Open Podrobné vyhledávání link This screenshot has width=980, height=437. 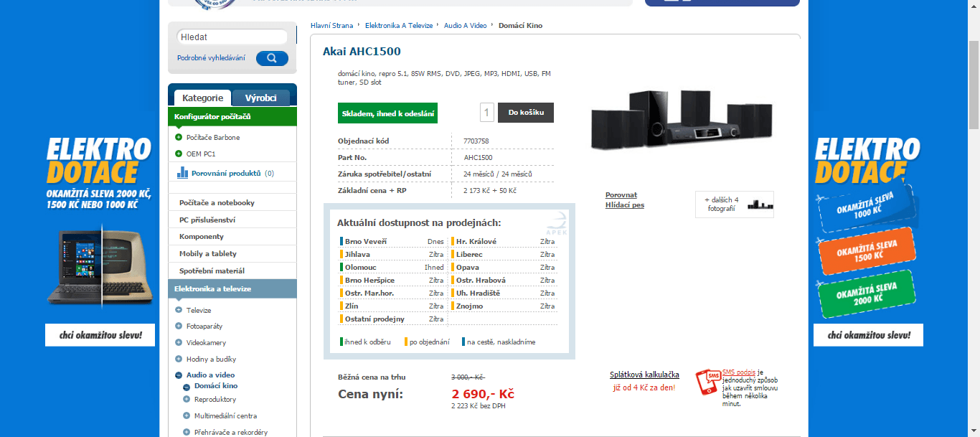coord(211,58)
